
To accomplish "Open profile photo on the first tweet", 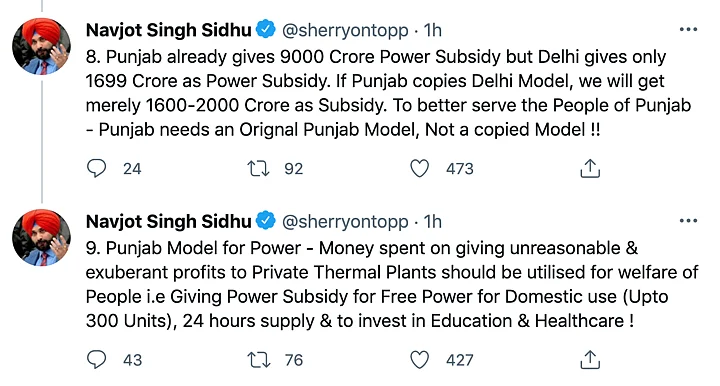I will click(x=41, y=46).
